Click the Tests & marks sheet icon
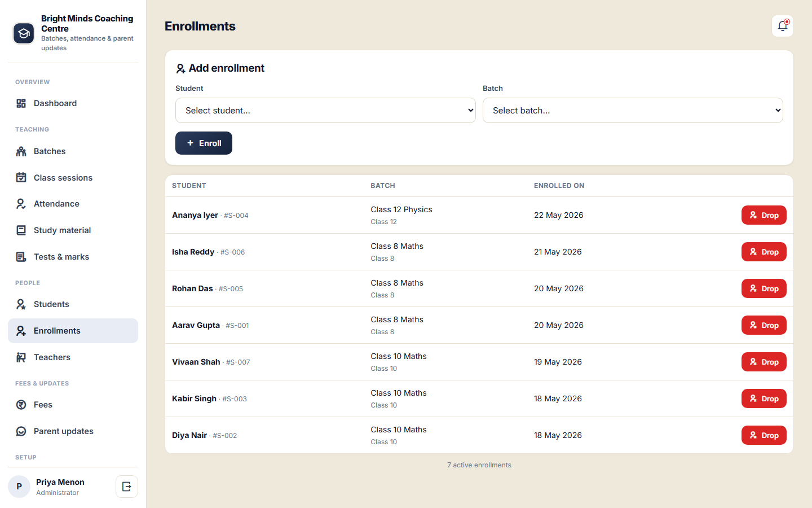This screenshot has width=812, height=508. tap(21, 257)
